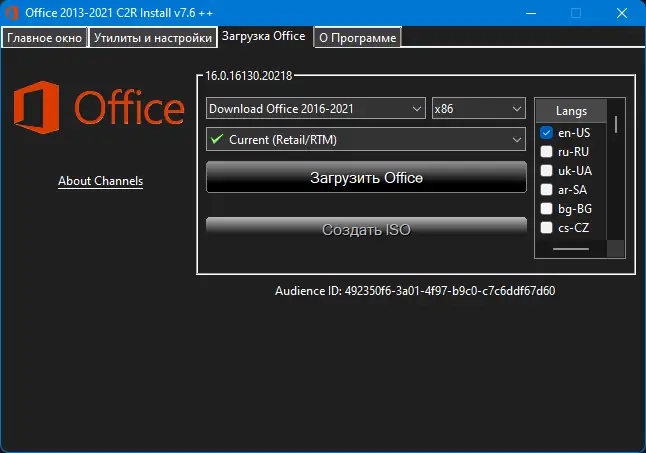
Task: Toggle the cs-CZ language checkbox
Action: (546, 227)
